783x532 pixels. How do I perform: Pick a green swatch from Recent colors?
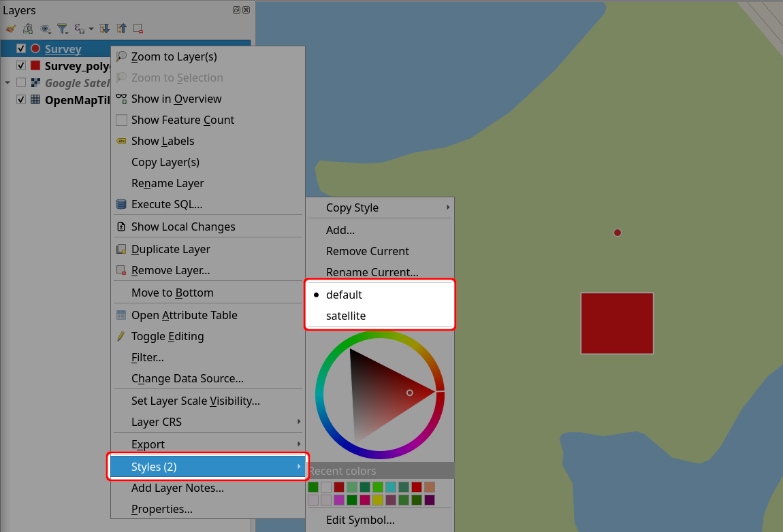[313, 487]
